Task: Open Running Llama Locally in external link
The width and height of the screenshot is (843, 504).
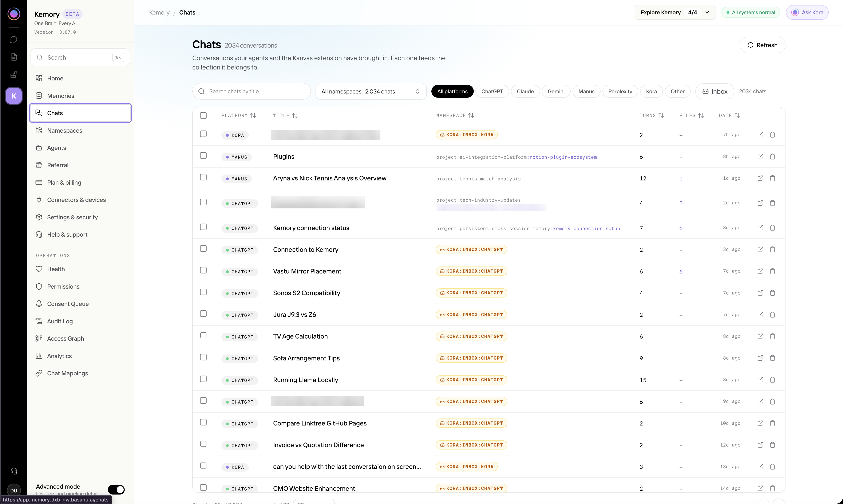Action: pyautogui.click(x=760, y=380)
